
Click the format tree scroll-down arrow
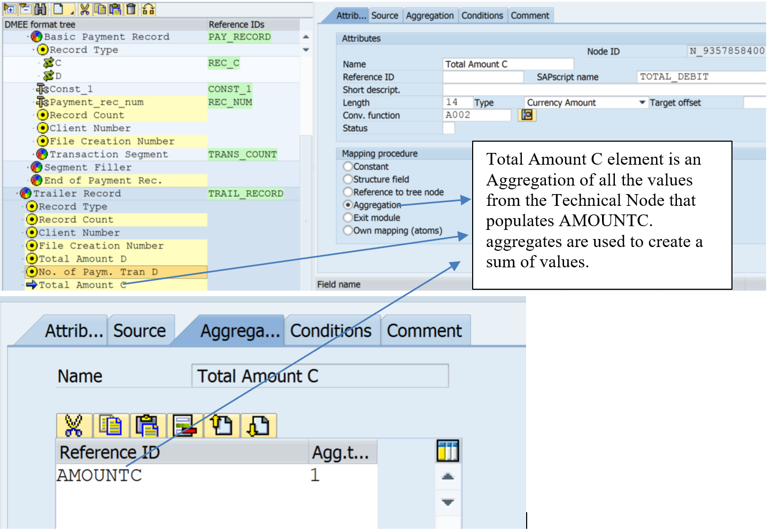306,50
